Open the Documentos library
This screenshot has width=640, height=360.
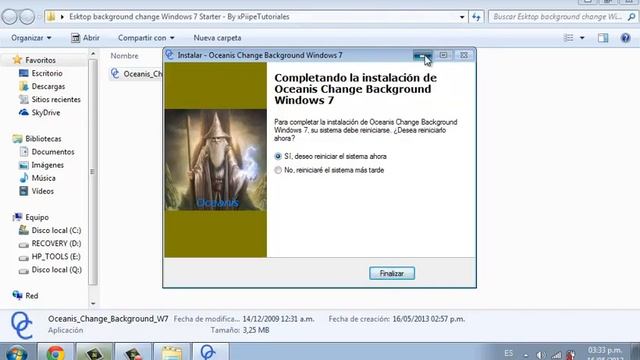[x=47, y=152]
